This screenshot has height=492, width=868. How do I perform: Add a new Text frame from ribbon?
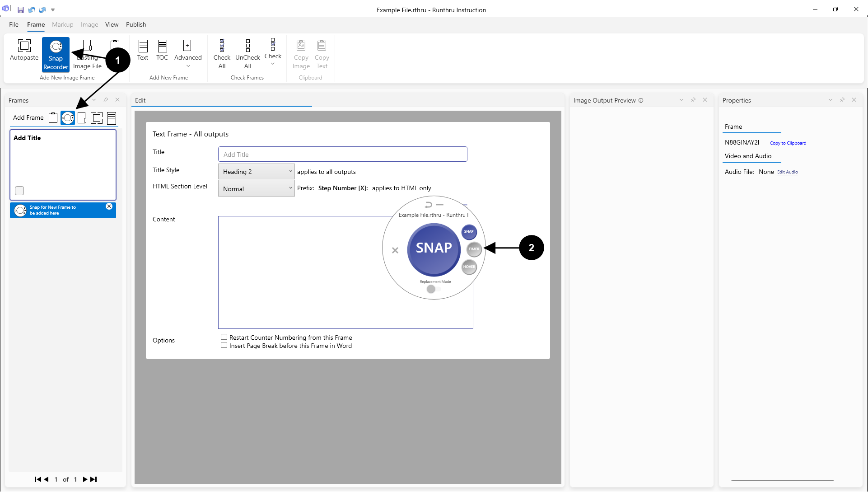click(x=143, y=50)
